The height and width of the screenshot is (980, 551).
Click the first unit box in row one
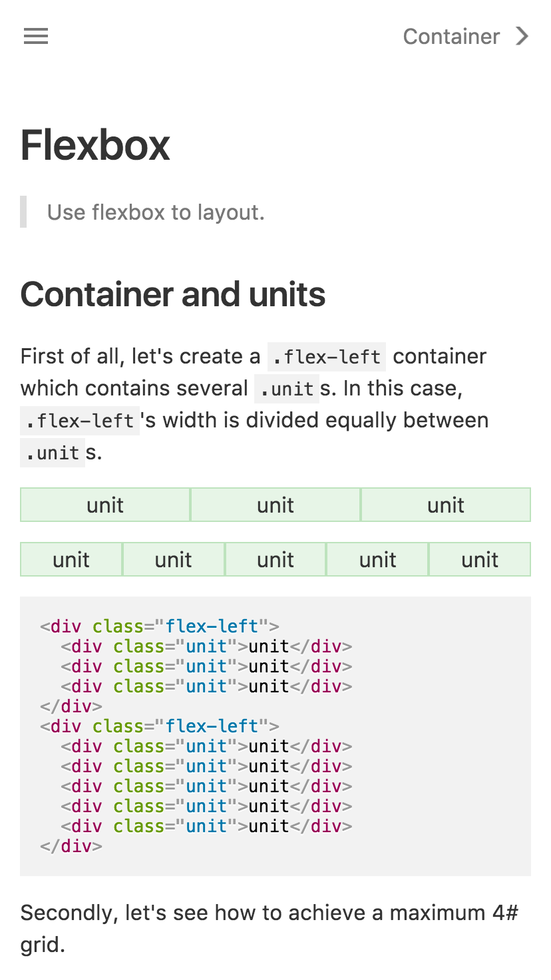pyautogui.click(x=104, y=505)
